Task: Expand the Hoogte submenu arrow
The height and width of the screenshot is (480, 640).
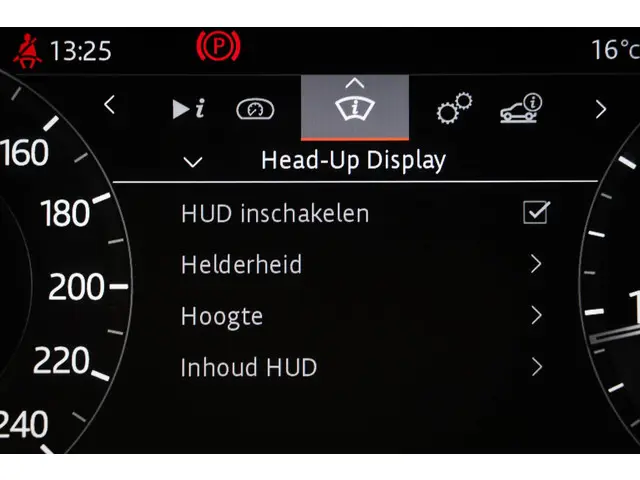Action: 536,315
